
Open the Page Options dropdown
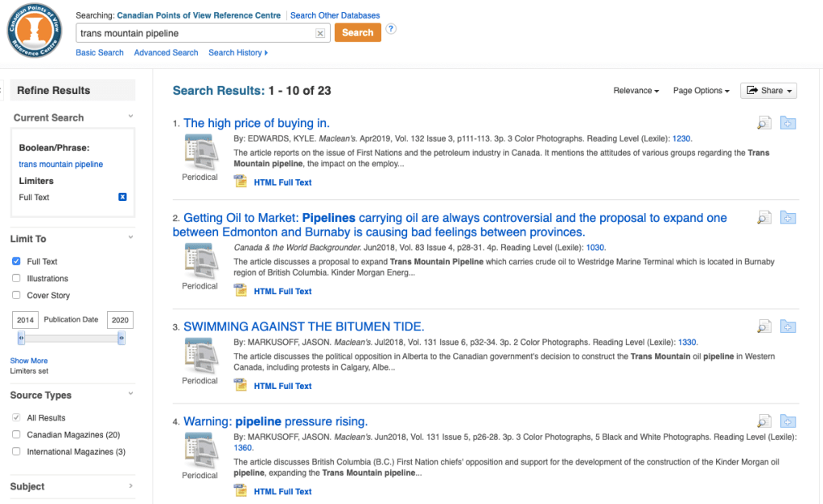point(701,91)
